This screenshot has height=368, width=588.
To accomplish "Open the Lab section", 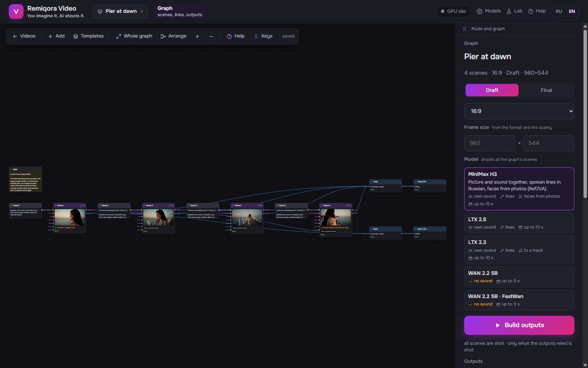I will (x=514, y=11).
